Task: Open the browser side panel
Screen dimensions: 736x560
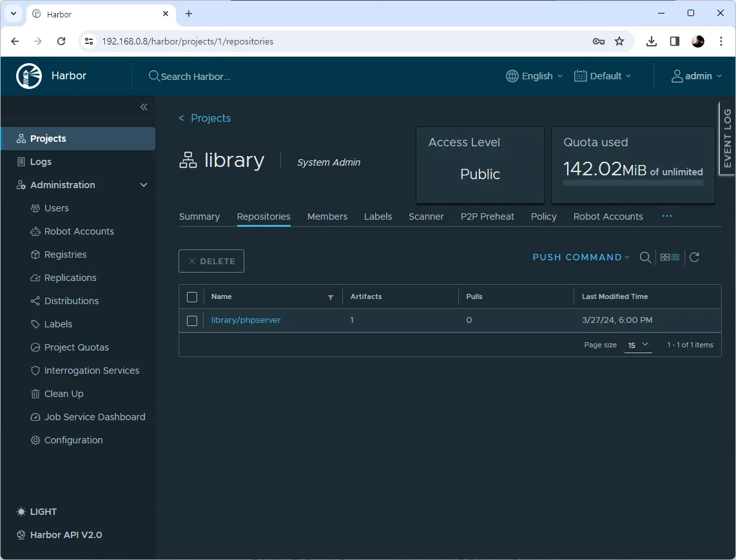Action: pyautogui.click(x=675, y=41)
